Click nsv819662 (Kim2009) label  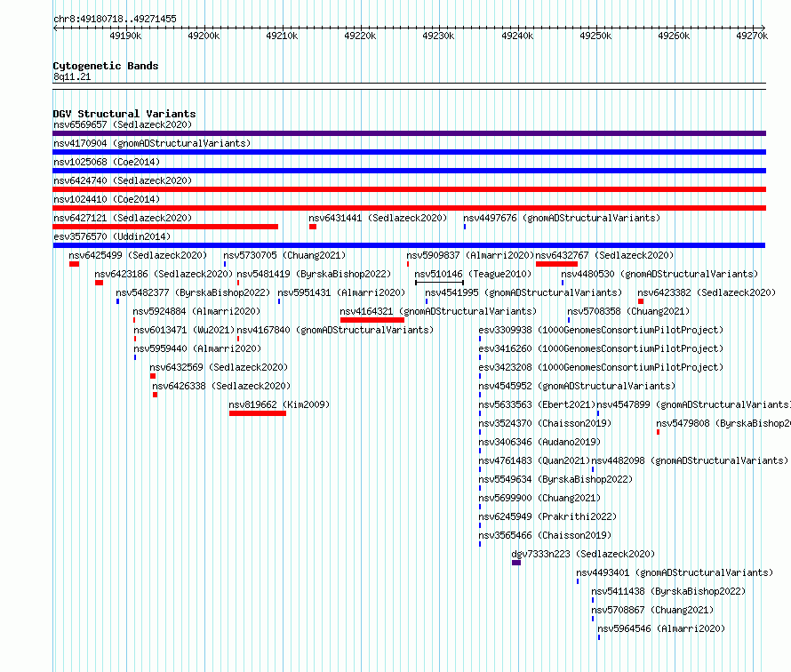point(279,404)
